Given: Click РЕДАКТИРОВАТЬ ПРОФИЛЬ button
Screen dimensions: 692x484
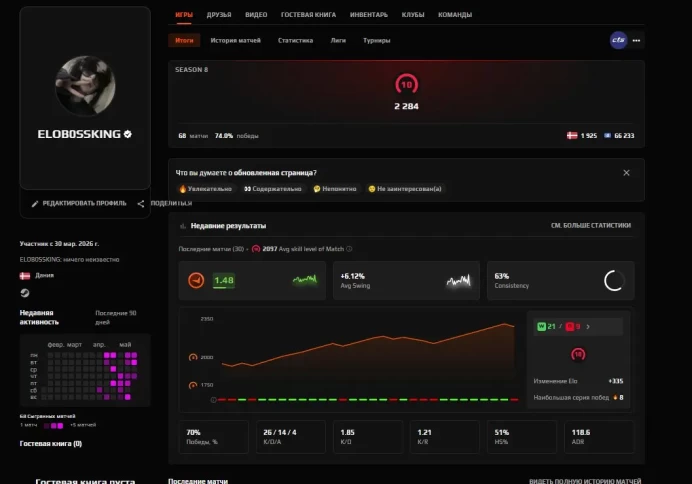Looking at the screenshot, I should point(79,203).
